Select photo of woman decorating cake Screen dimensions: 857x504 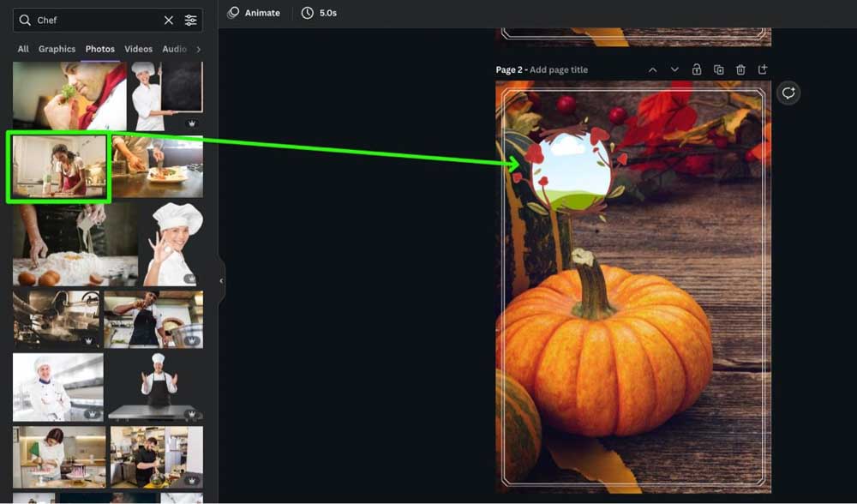click(x=59, y=457)
